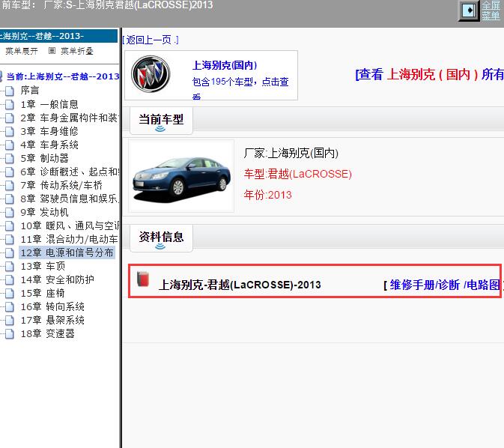
Task: Select chapter 8章 驾驶员信息和娱乐
Action: pos(70,199)
